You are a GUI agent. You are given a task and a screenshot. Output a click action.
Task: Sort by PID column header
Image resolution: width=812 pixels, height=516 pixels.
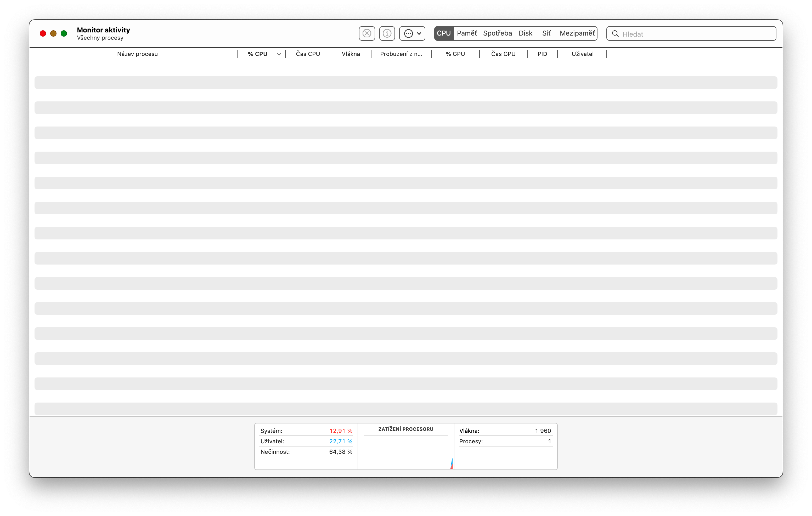pyautogui.click(x=542, y=54)
